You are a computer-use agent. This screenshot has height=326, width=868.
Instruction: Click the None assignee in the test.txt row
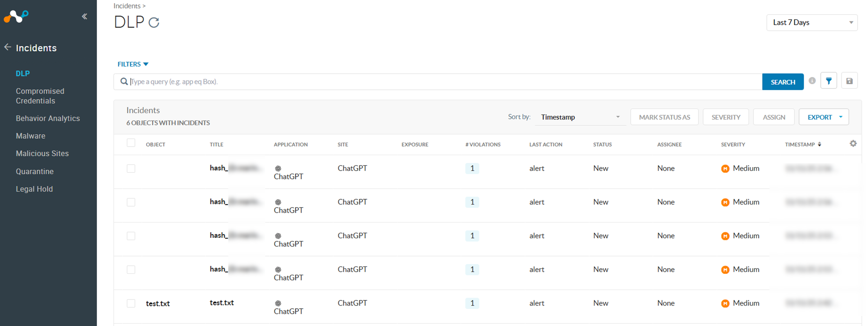click(x=666, y=303)
